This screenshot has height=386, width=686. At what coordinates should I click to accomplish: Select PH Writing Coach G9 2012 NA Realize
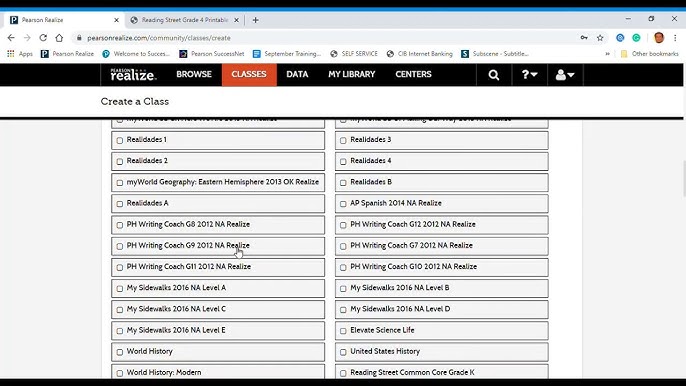[218, 246]
